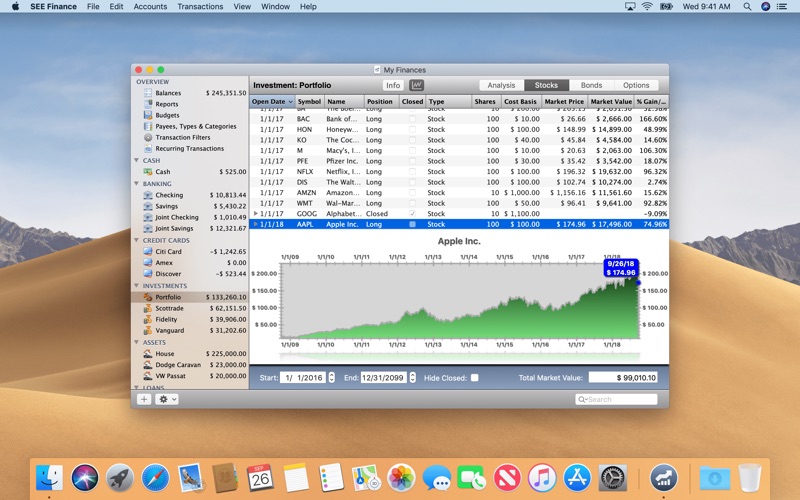
Task: Toggle the chart view button beside Info
Action: (x=417, y=85)
